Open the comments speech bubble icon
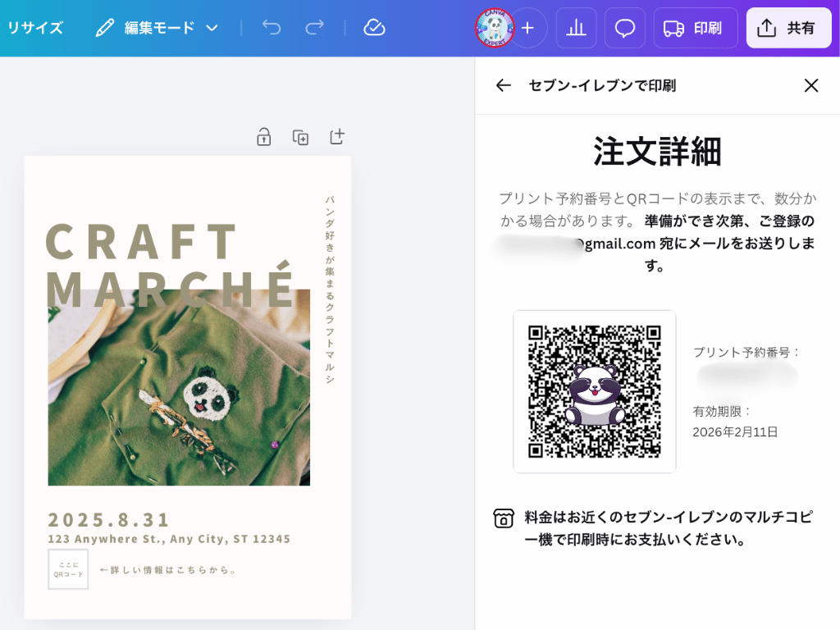Viewport: 840px width, 630px height. coord(624,27)
